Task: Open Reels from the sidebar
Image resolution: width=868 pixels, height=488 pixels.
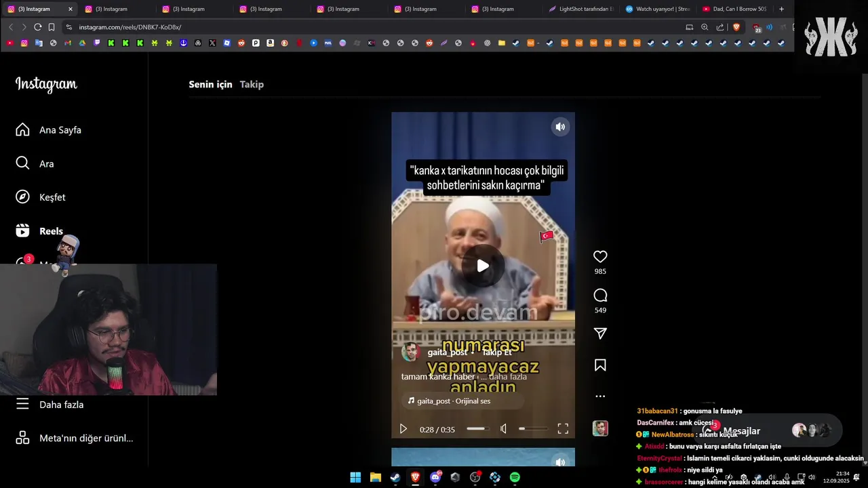Action: [x=39, y=231]
